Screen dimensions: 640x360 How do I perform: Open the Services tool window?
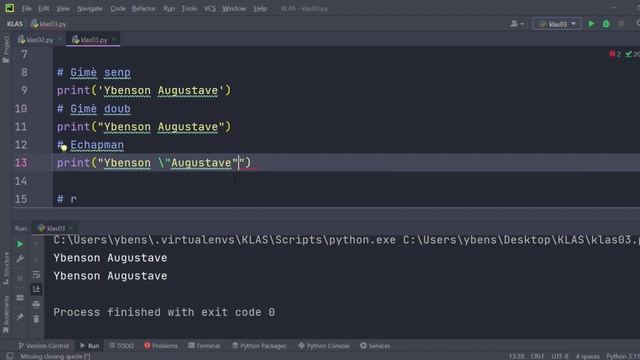(375, 346)
